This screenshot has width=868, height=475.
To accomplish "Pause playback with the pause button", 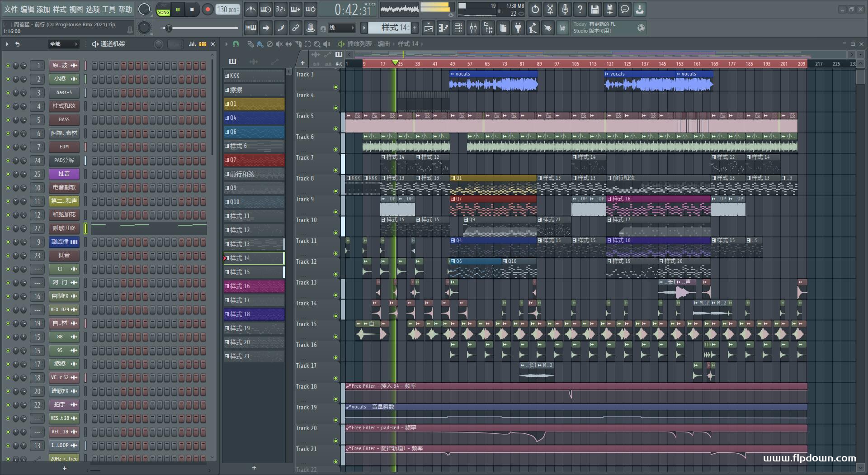I will point(178,9).
